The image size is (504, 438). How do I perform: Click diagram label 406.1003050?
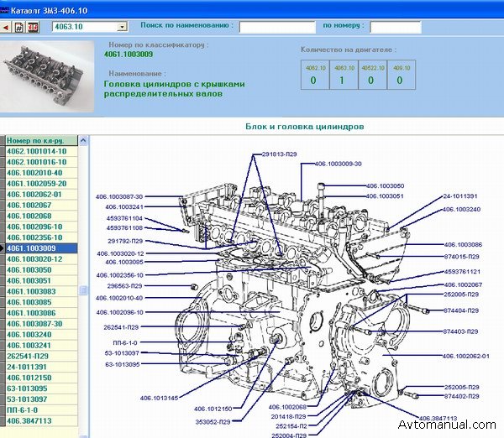[385, 186]
